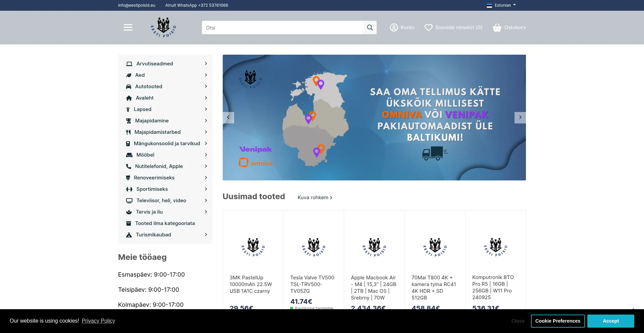Select the Autotooted category menu item
The height and width of the screenshot is (333, 644).
coord(149,87)
